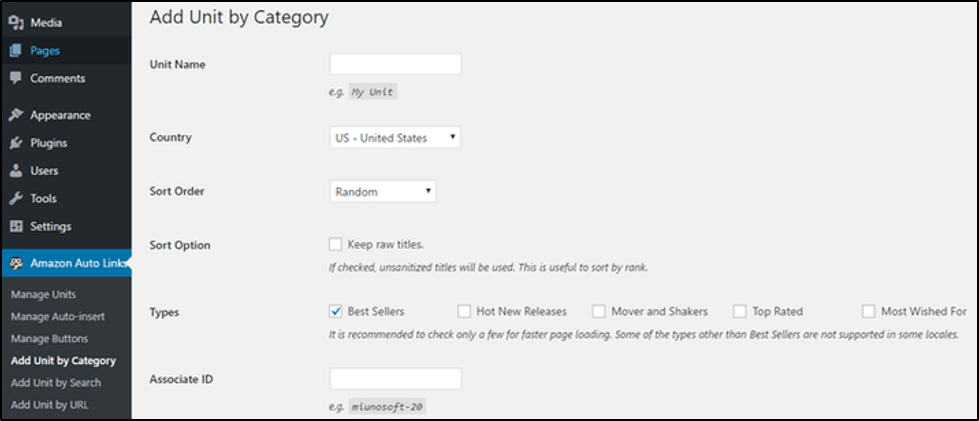Focus the Associate ID input box

pyautogui.click(x=395, y=379)
